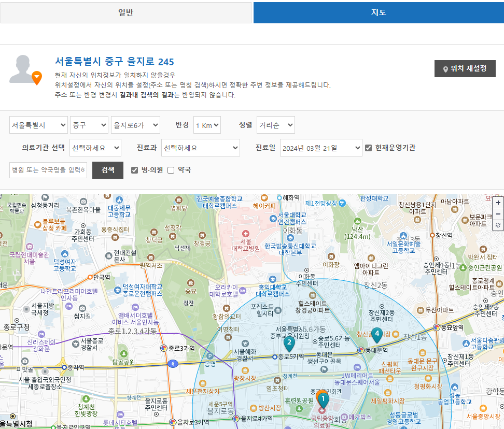Select map marker number 4
This screenshot has height=429, width=504.
(x=377, y=335)
